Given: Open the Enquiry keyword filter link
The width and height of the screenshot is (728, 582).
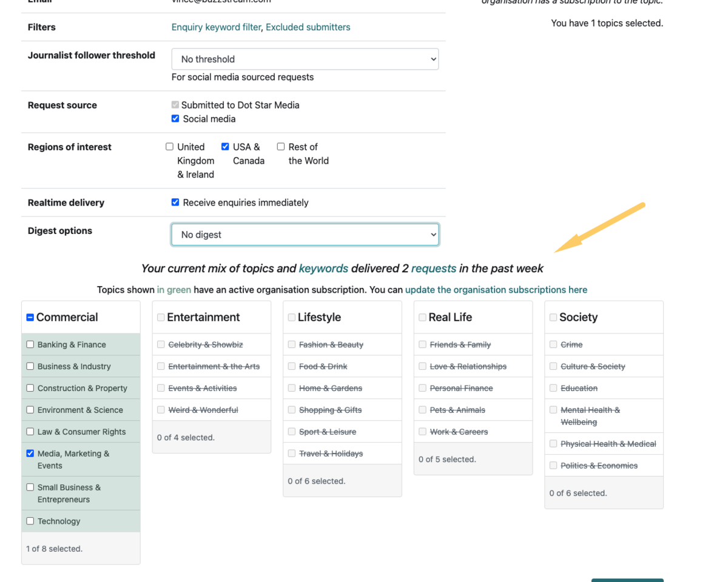Looking at the screenshot, I should (x=216, y=27).
